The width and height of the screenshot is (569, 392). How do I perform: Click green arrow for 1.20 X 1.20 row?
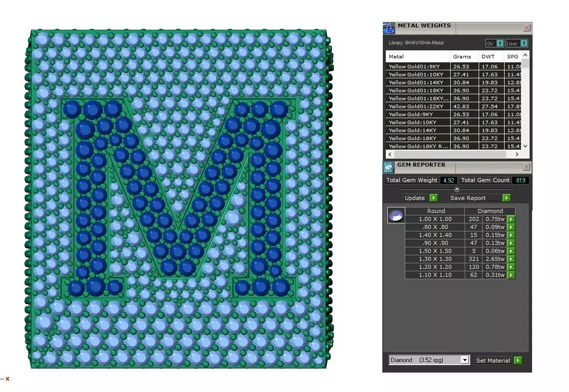point(511,267)
